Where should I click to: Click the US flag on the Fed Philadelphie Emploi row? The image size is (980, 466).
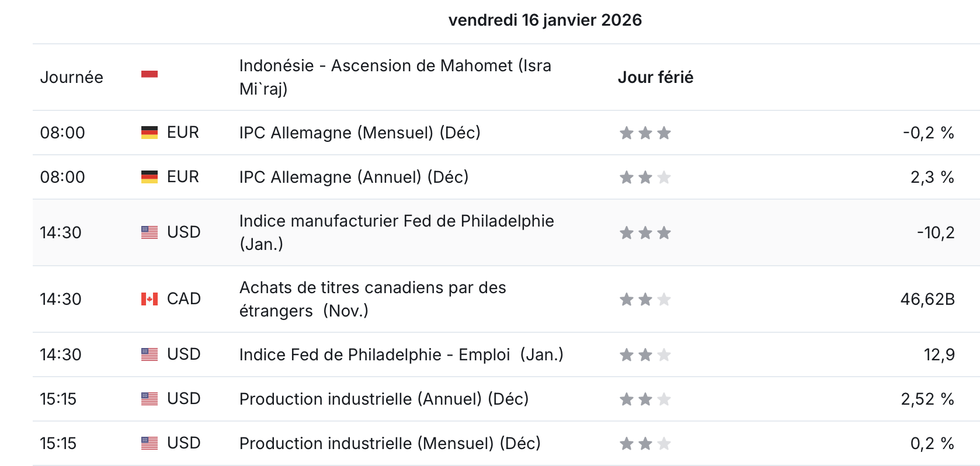150,354
